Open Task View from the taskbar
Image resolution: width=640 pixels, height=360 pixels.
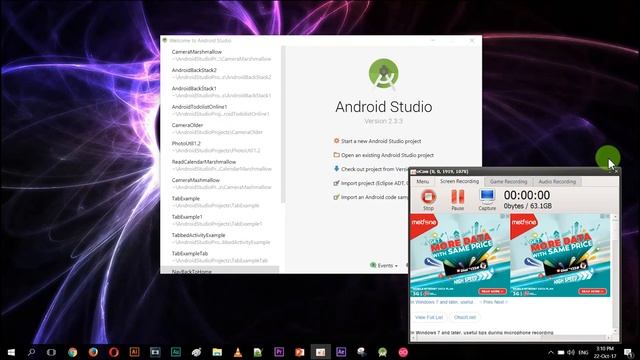(51, 352)
